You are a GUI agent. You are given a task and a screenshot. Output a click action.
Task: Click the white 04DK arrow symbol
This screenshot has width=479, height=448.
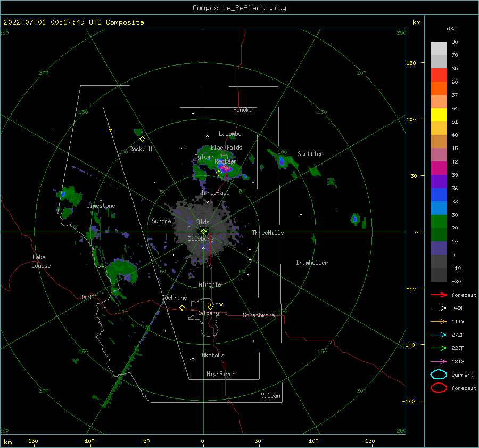(x=439, y=308)
